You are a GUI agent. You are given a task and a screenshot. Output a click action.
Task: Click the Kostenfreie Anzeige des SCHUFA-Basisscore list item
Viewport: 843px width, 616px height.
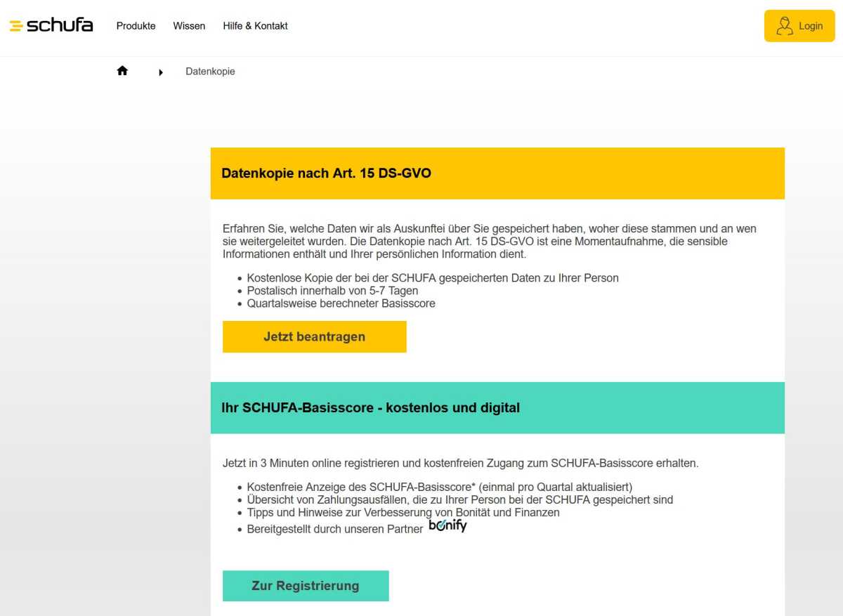[x=439, y=487]
